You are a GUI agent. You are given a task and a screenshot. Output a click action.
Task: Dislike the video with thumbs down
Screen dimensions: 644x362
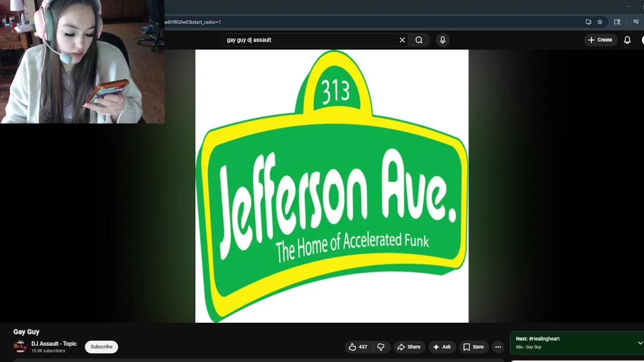[x=381, y=347]
